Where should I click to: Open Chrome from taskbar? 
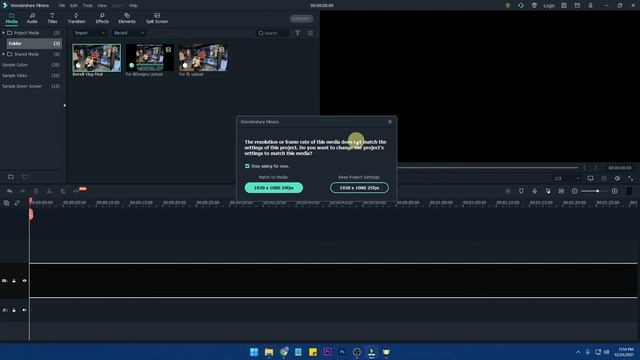pyautogui.click(x=284, y=352)
